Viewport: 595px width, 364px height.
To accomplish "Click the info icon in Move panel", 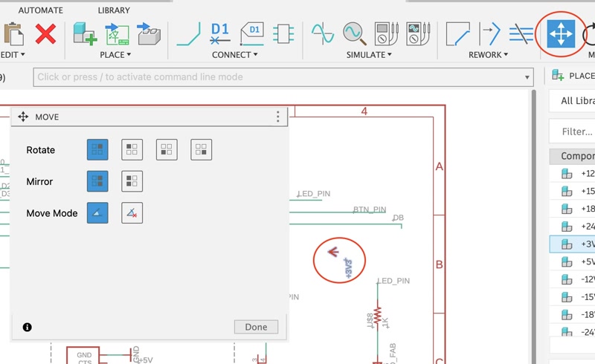I will point(28,327).
